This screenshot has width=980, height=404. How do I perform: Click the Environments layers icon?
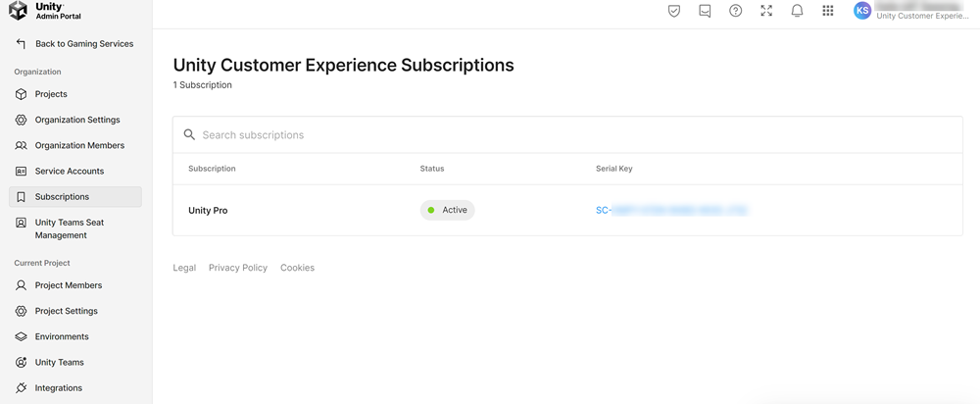click(x=21, y=336)
